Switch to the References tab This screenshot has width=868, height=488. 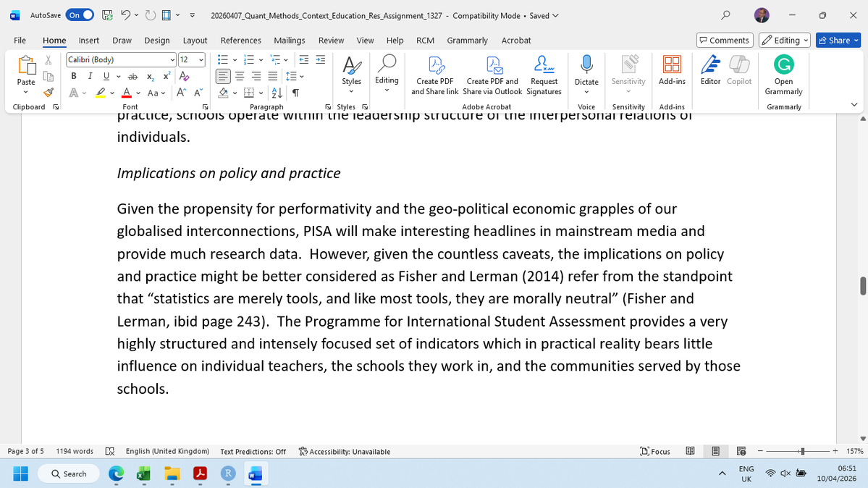pyautogui.click(x=241, y=41)
